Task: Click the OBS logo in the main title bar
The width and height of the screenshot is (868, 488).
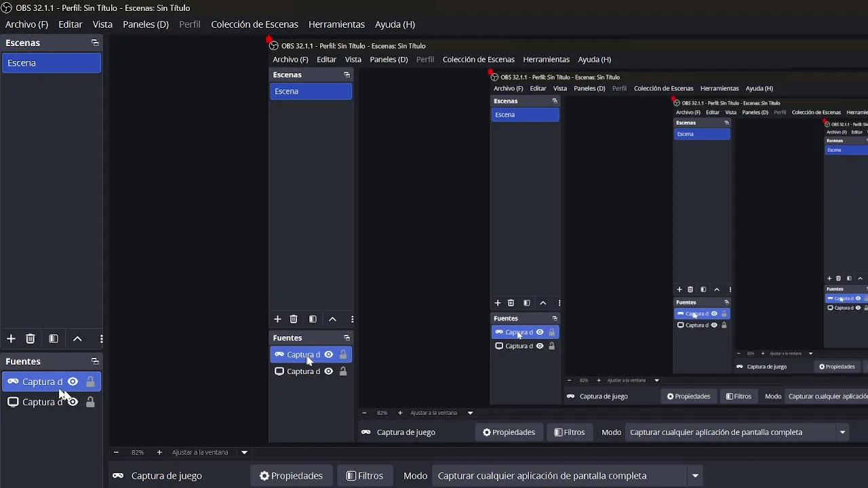Action: pyautogui.click(x=6, y=7)
